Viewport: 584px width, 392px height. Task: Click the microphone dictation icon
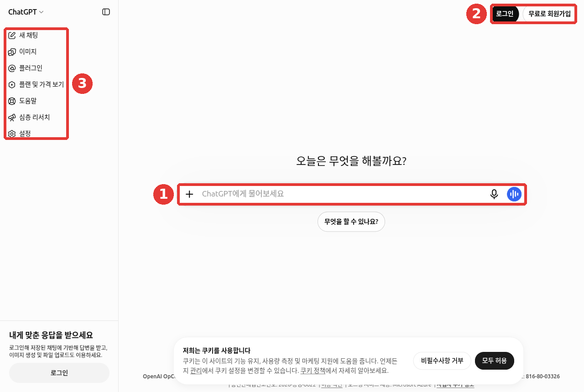coord(494,194)
